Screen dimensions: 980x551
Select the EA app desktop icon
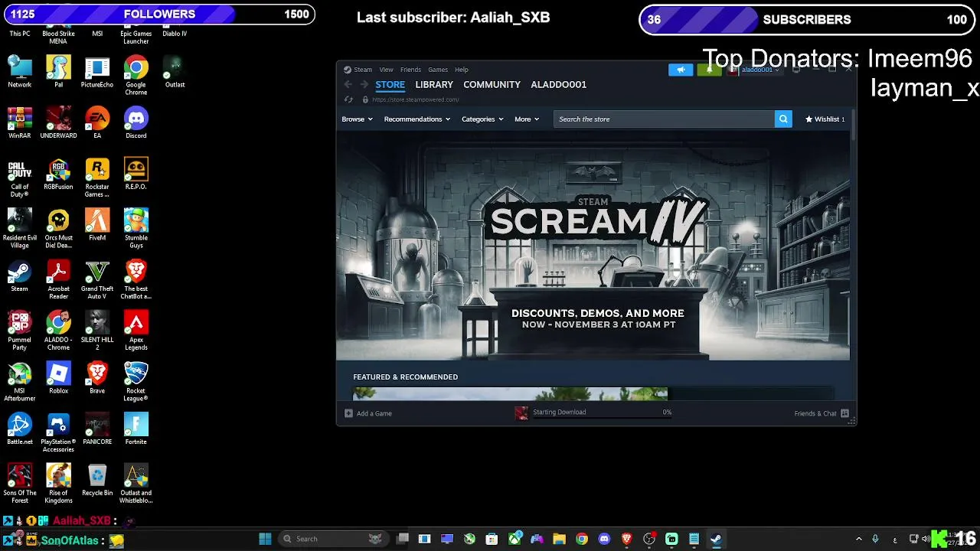click(x=97, y=123)
